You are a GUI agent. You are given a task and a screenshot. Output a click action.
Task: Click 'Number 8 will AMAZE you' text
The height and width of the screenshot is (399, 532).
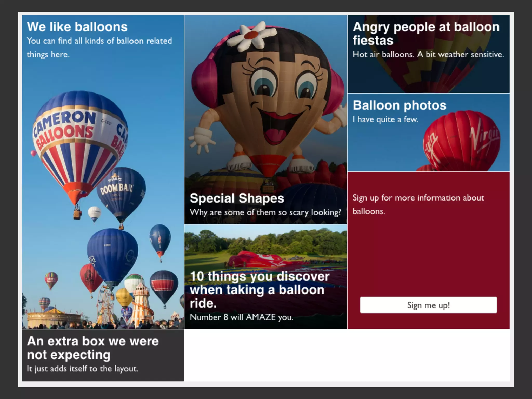click(241, 317)
